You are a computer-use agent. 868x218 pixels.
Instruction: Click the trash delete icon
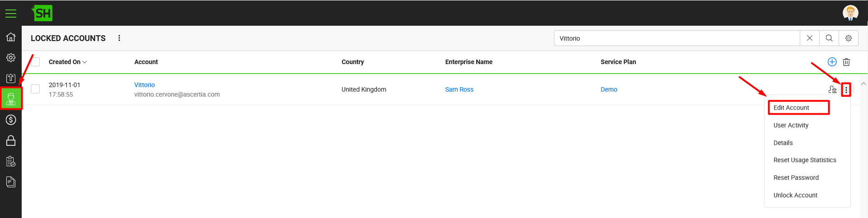pyautogui.click(x=846, y=62)
